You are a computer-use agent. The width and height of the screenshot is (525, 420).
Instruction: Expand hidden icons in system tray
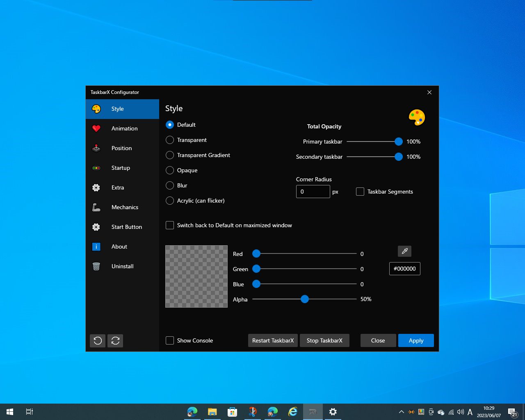(401, 412)
